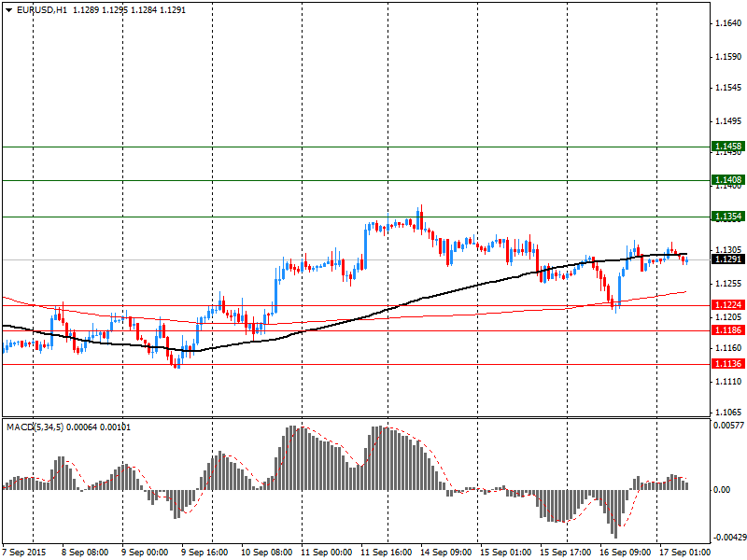Click the 1.1545 price scale value
Screen dimensions: 747x560
click(x=729, y=88)
